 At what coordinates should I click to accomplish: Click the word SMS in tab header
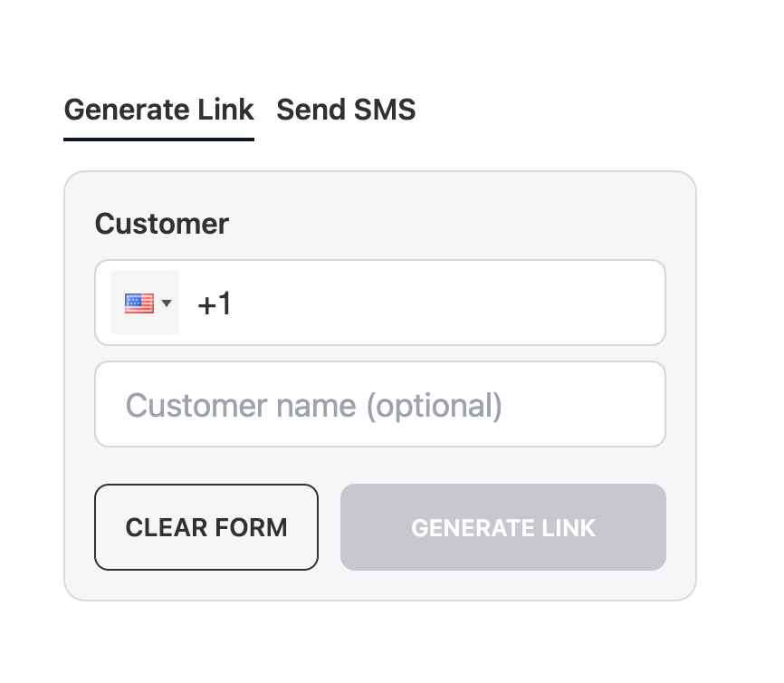pyautogui.click(x=385, y=110)
